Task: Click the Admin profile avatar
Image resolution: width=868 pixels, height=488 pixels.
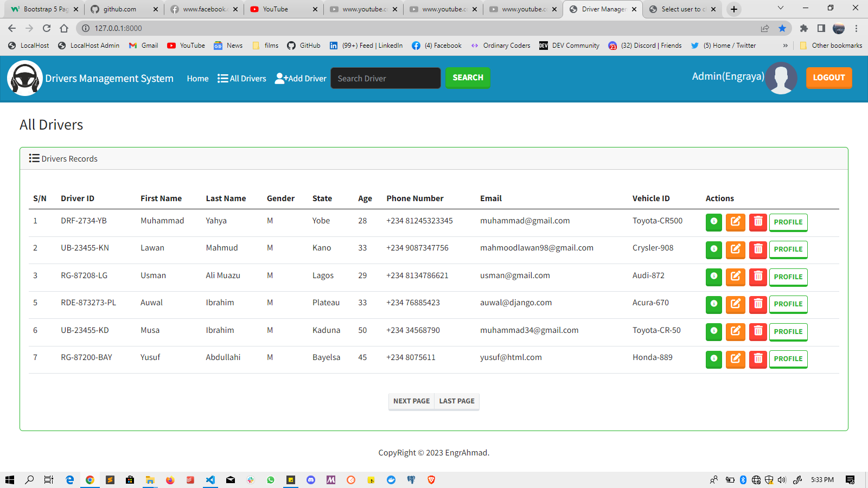Action: tap(781, 78)
